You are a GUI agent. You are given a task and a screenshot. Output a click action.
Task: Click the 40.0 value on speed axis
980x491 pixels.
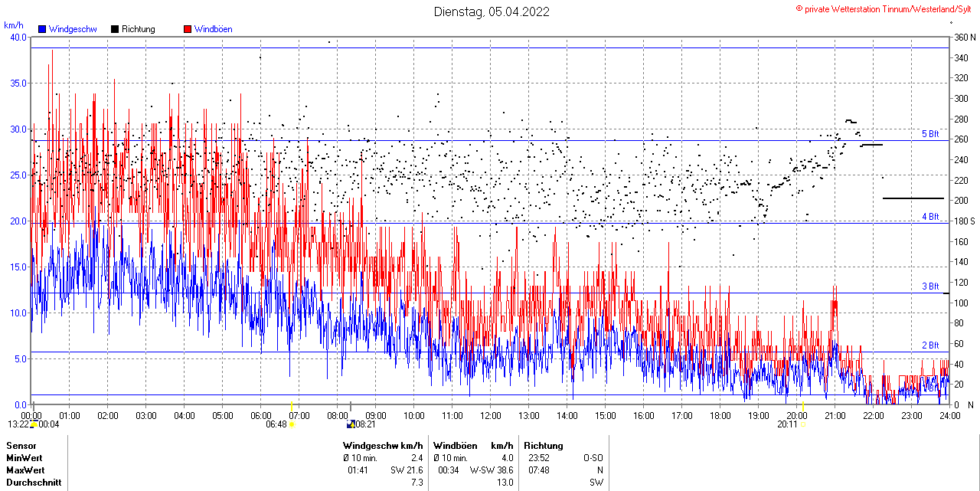18,37
